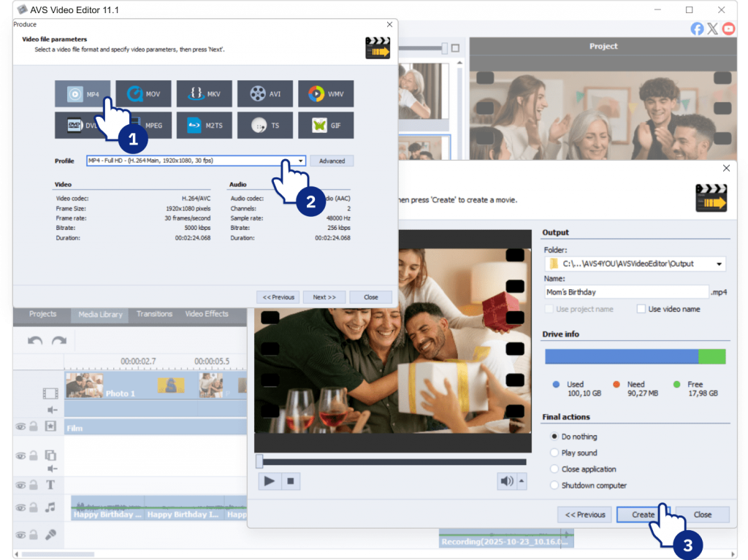The width and height of the screenshot is (748, 560).
Task: Switch to the Transitions tab
Action: [154, 314]
